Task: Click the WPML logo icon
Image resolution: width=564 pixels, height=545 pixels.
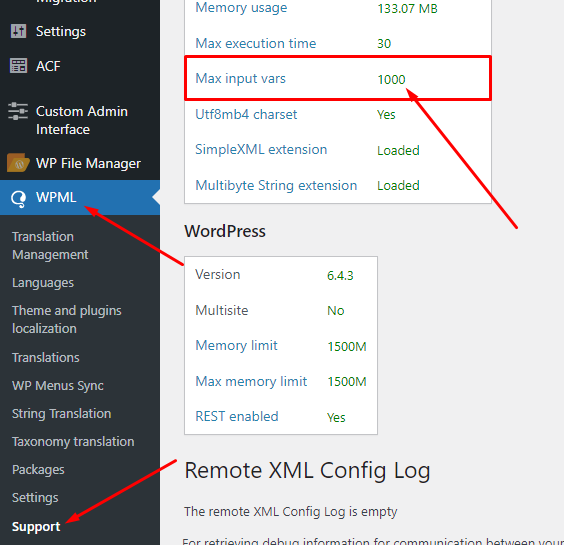Action: pyautogui.click(x=18, y=197)
